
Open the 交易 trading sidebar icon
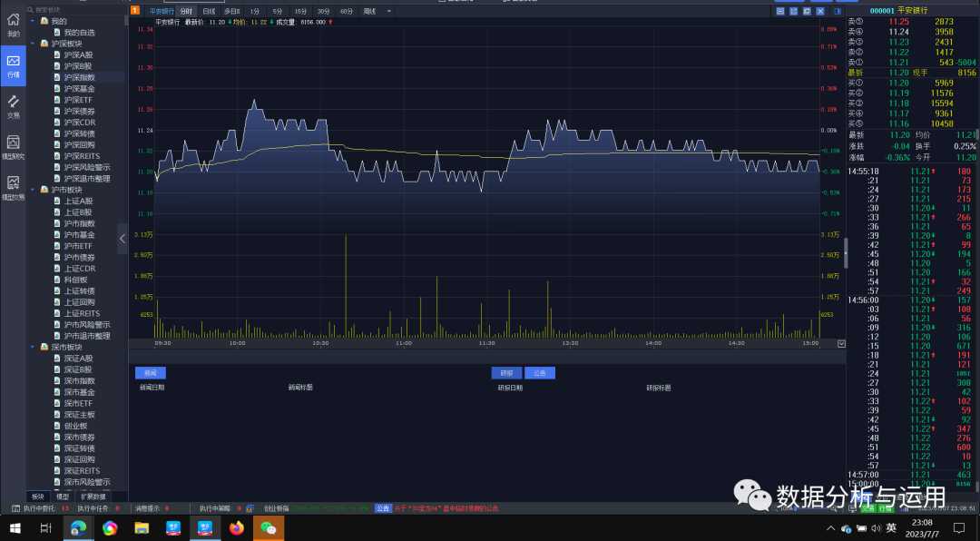click(x=13, y=106)
